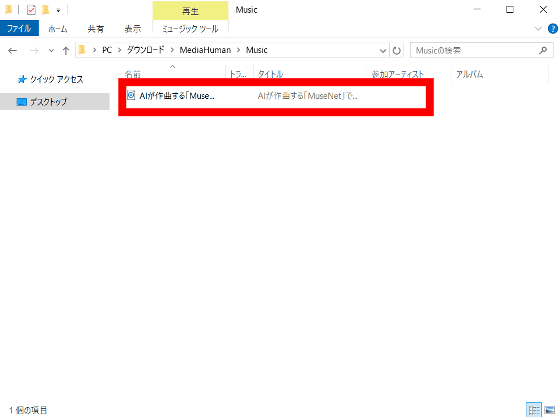The image size is (560, 417).
Task: Click the audio file icon of AIが作曲する
Action: 131,95
